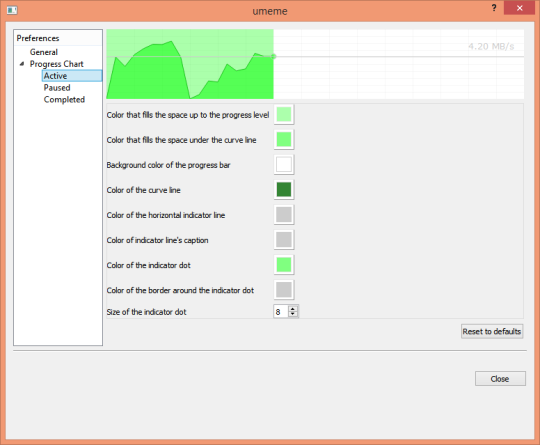Increase the indicator dot size with up arrow
Viewport: 540px width, 445px height.
(x=293, y=309)
